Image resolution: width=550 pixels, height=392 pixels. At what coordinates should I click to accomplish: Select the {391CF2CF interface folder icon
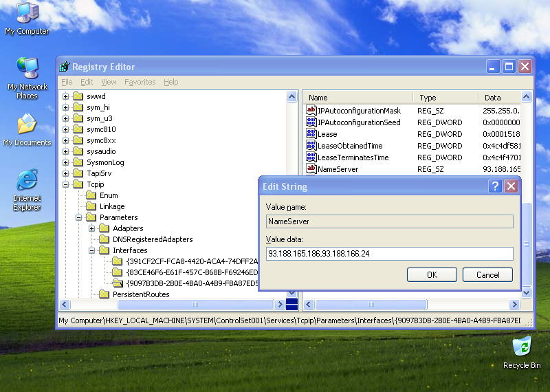pyautogui.click(x=118, y=261)
